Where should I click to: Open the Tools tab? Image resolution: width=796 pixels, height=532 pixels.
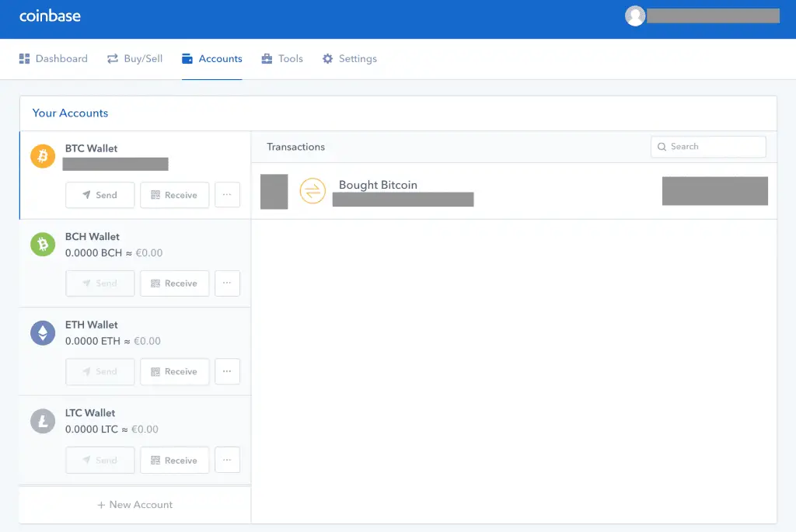(282, 59)
